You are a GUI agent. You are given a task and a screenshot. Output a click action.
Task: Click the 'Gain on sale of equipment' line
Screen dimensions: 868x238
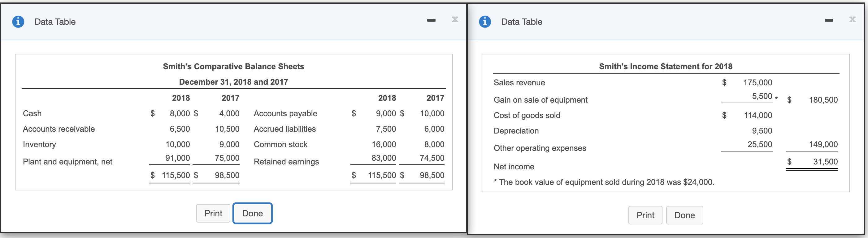click(x=540, y=100)
